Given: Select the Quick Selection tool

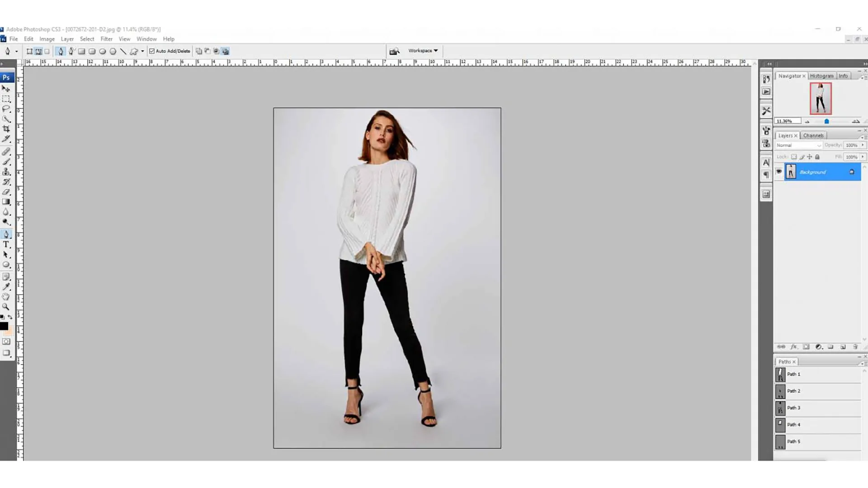Looking at the screenshot, I should pos(6,119).
